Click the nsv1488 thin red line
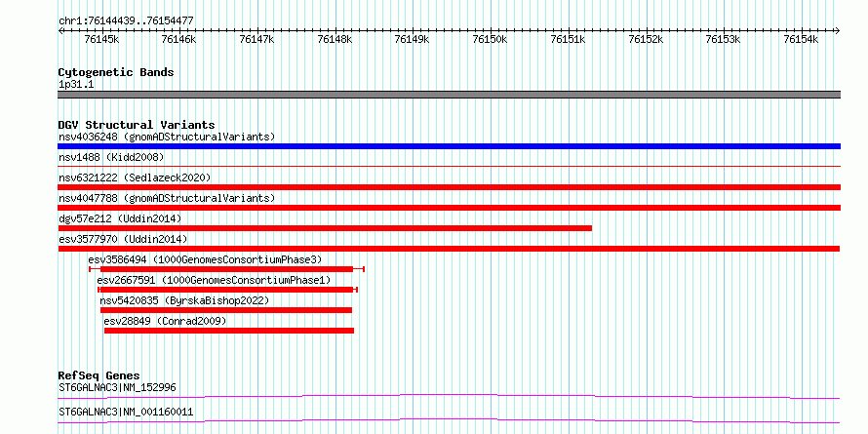Screen dimensions: 868x434 (449, 166)
